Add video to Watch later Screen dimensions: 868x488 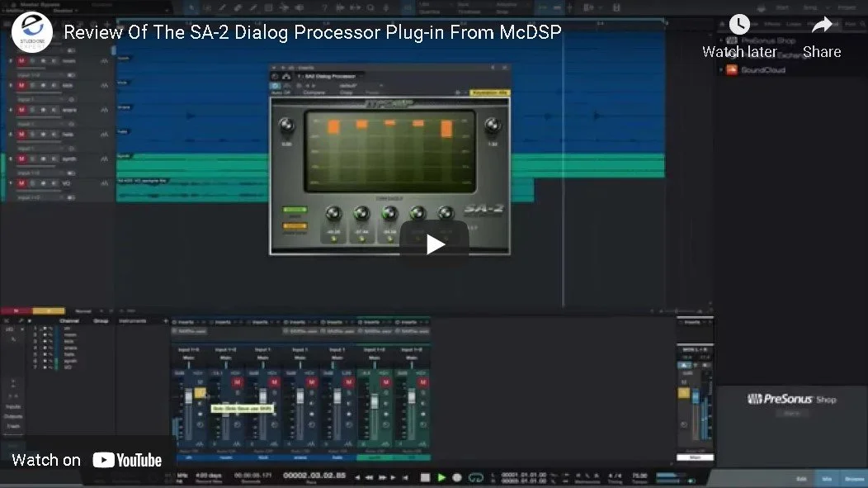739,37
